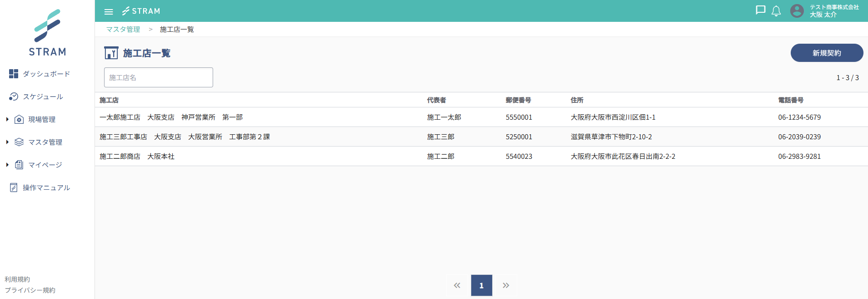Viewport: 868px width, 299px height.
Task: Click the record count 1 - 3 / 3
Action: (848, 77)
